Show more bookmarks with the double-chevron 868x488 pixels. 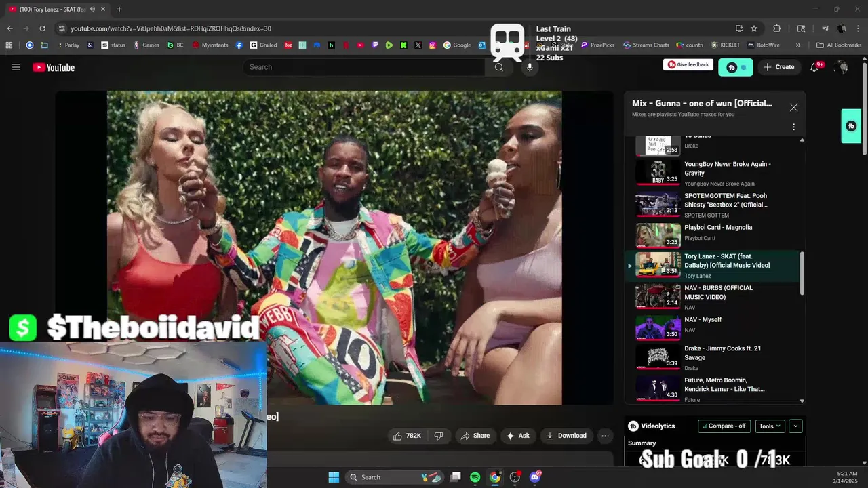(798, 45)
